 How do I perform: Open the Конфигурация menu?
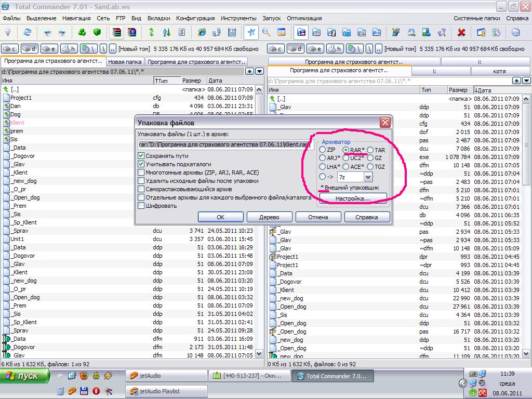(195, 18)
